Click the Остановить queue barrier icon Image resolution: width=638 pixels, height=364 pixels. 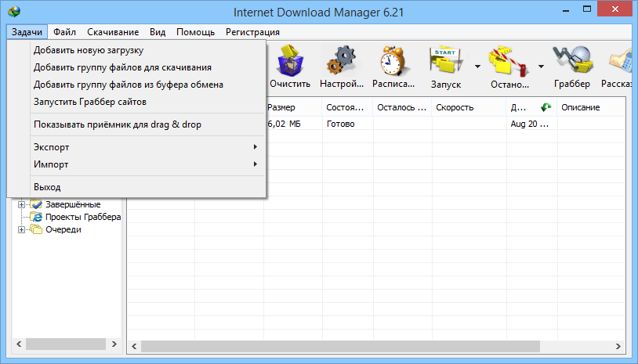click(x=509, y=62)
